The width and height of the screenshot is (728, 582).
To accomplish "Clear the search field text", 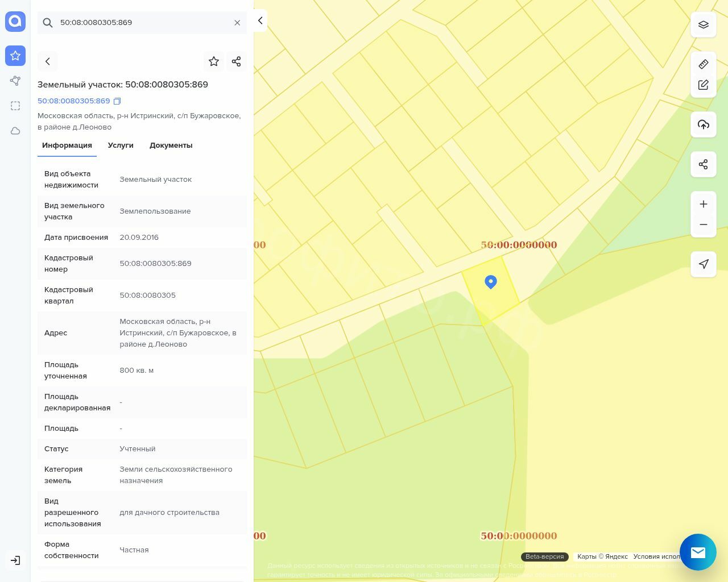I will 237,23.
